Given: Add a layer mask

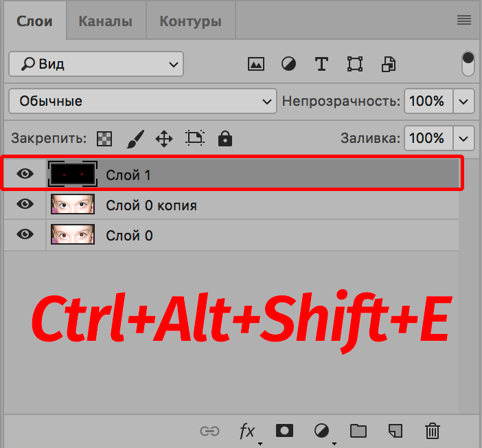Looking at the screenshot, I should click(x=284, y=430).
